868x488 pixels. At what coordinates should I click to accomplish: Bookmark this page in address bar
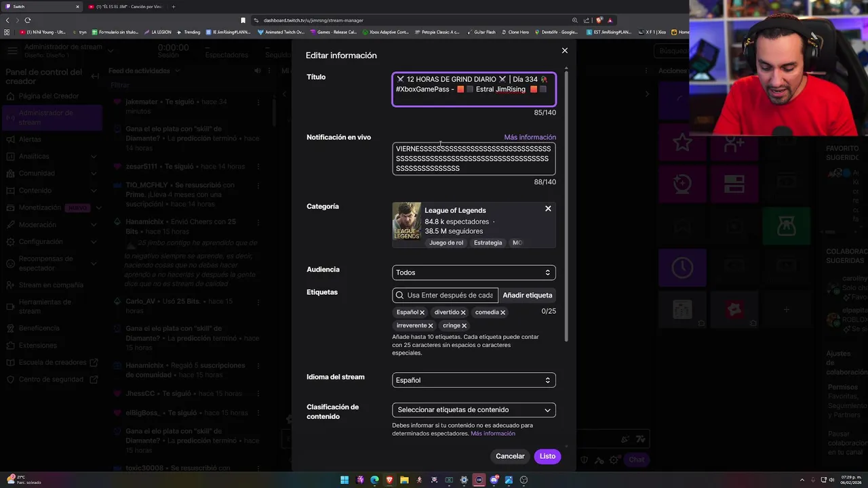[x=243, y=20]
